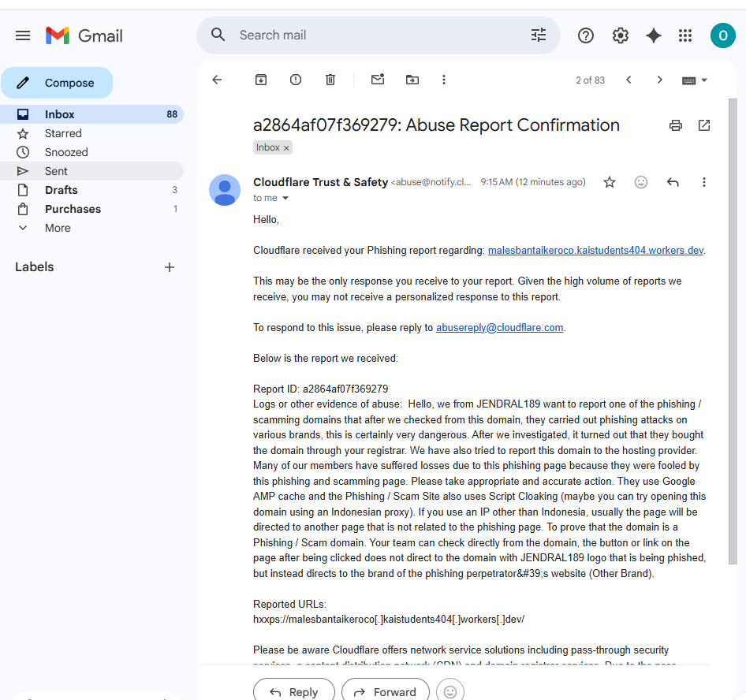Click the Gmail logo
The width and height of the screenshot is (746, 700).
click(x=84, y=35)
